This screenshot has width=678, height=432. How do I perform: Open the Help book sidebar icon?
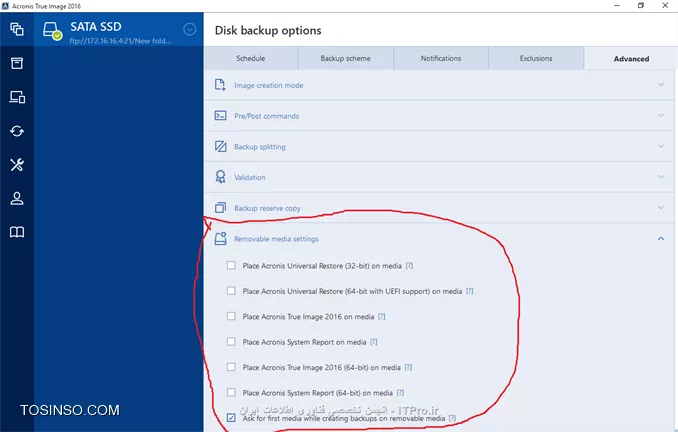tap(17, 232)
